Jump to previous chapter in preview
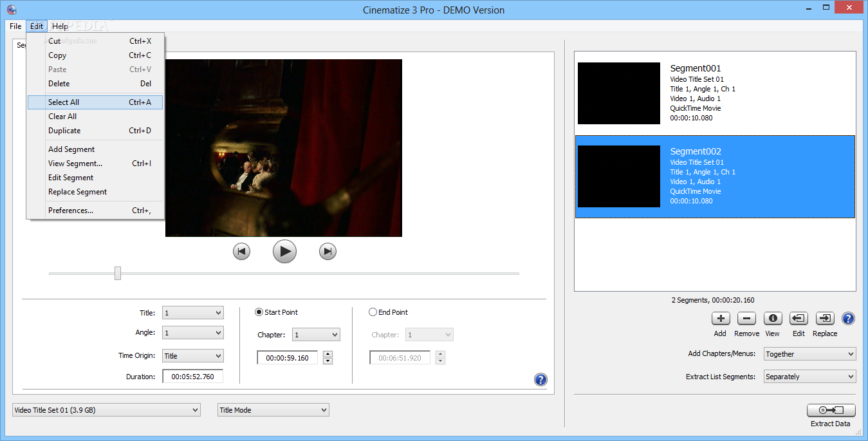The image size is (868, 441). (241, 251)
